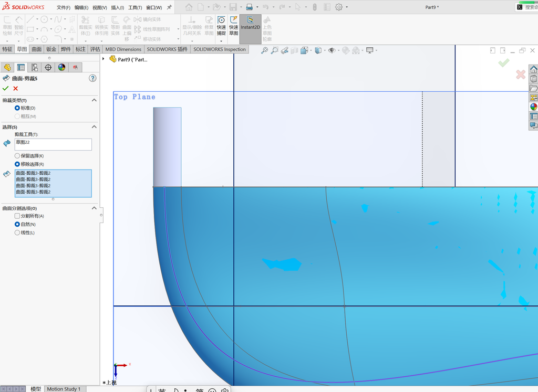The width and height of the screenshot is (538, 392).
Task: Collapse the 曲面分割选项(O) section
Action: [x=94, y=208]
